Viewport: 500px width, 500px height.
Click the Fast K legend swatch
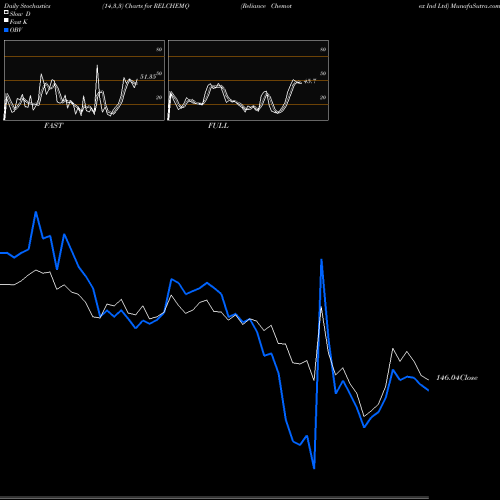6,20
